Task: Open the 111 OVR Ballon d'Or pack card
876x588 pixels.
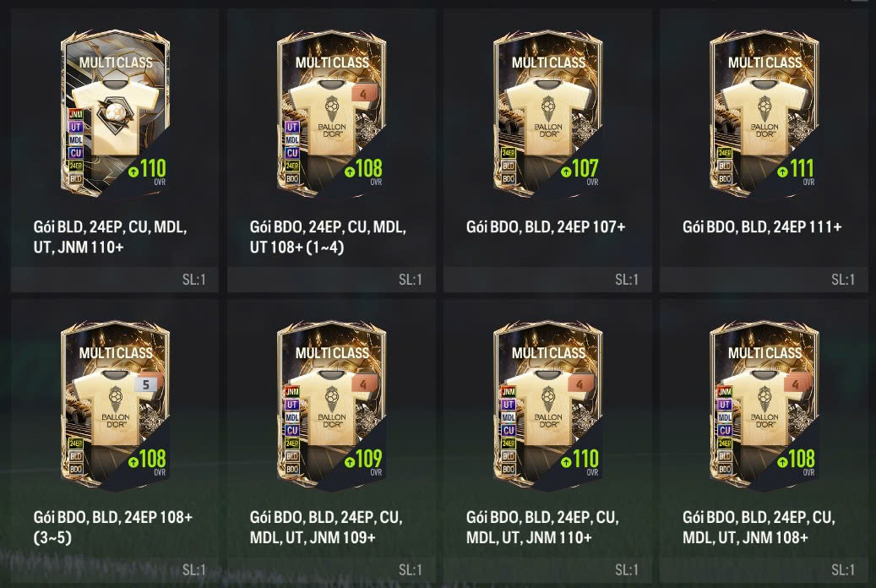Action: click(764, 113)
